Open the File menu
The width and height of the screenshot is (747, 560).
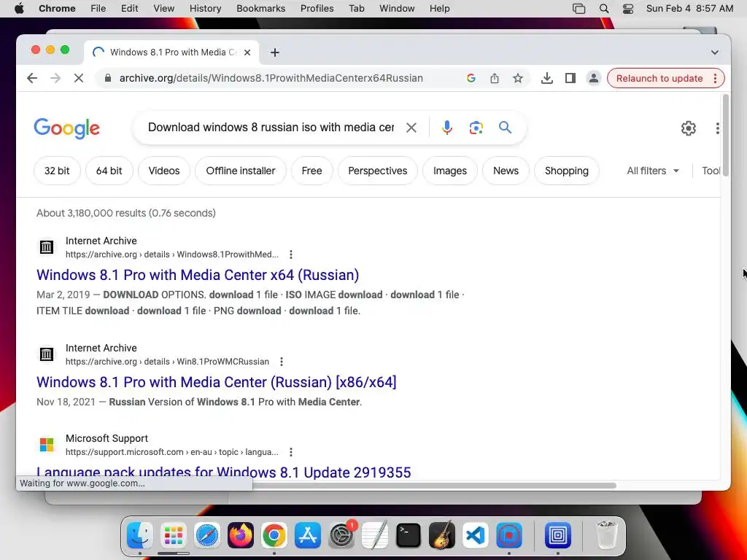(98, 9)
